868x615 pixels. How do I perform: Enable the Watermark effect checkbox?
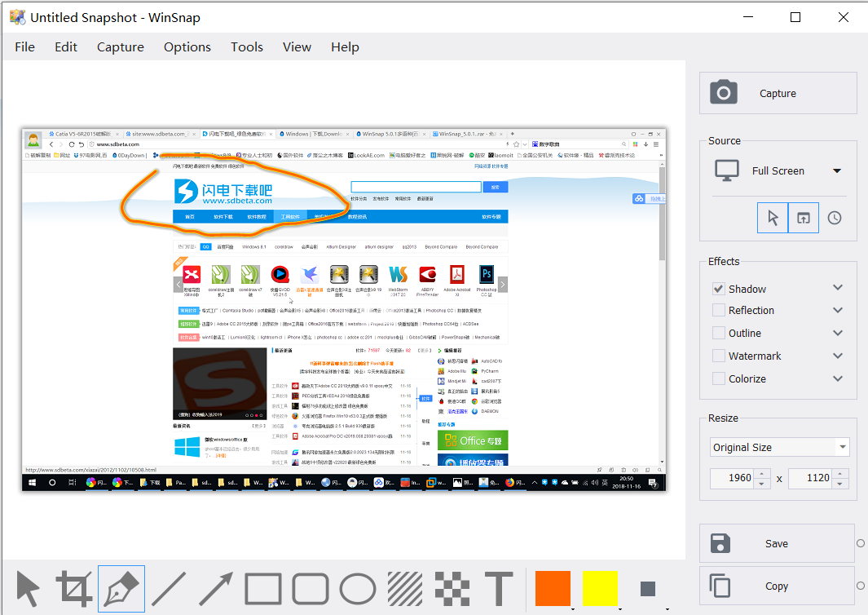(719, 356)
